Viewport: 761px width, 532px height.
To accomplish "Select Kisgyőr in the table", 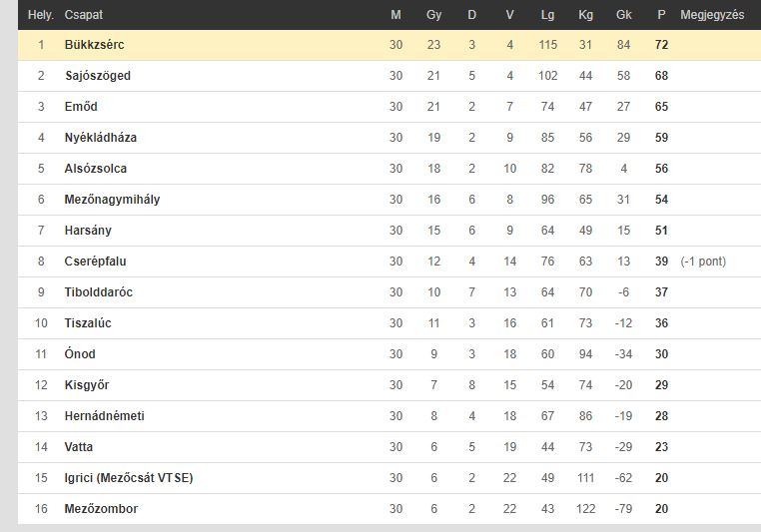I will click(x=87, y=385).
